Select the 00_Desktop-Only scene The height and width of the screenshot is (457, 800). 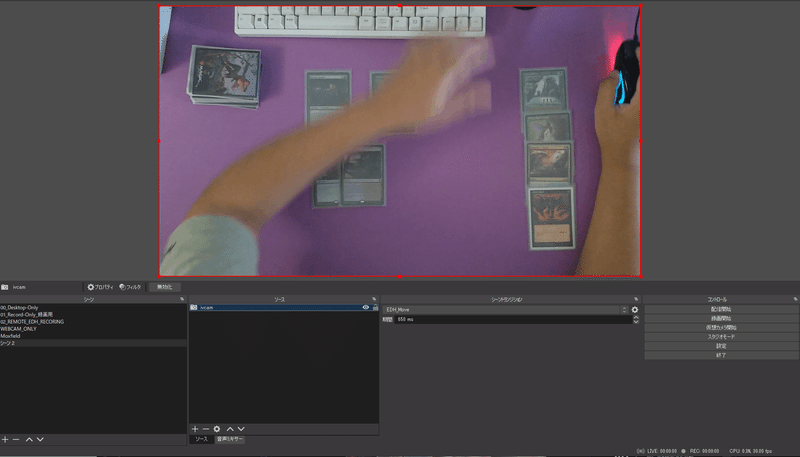[93, 308]
